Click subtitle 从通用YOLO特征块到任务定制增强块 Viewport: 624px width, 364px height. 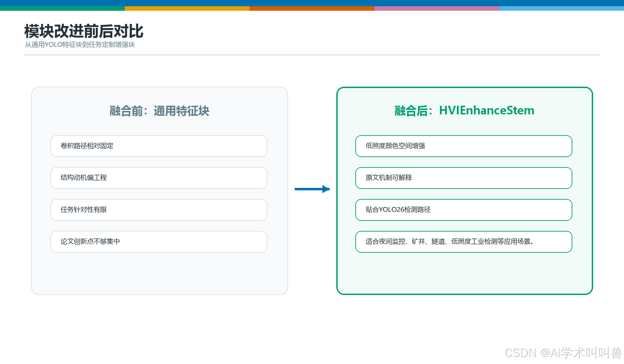click(80, 44)
